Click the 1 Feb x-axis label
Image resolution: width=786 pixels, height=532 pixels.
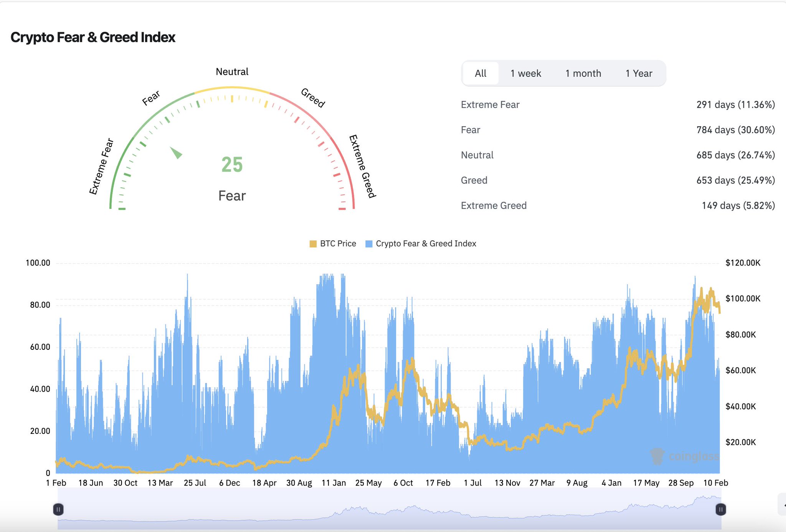[56, 483]
